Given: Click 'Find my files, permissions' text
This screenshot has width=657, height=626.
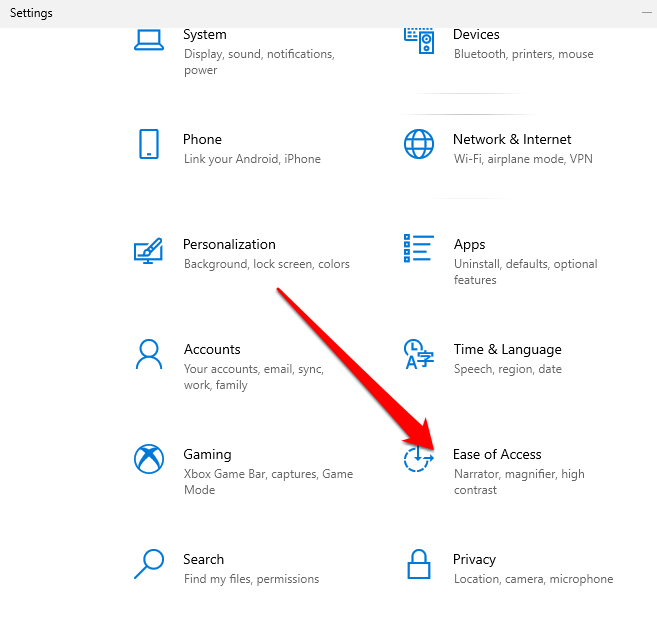Looking at the screenshot, I should click(251, 579).
